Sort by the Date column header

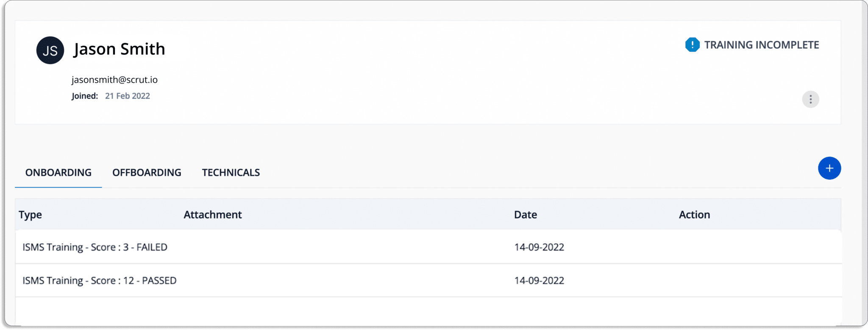pos(526,215)
